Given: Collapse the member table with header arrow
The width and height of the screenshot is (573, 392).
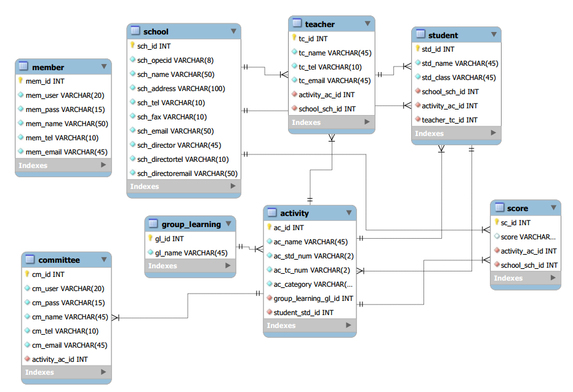Looking at the screenshot, I should pyautogui.click(x=104, y=66).
